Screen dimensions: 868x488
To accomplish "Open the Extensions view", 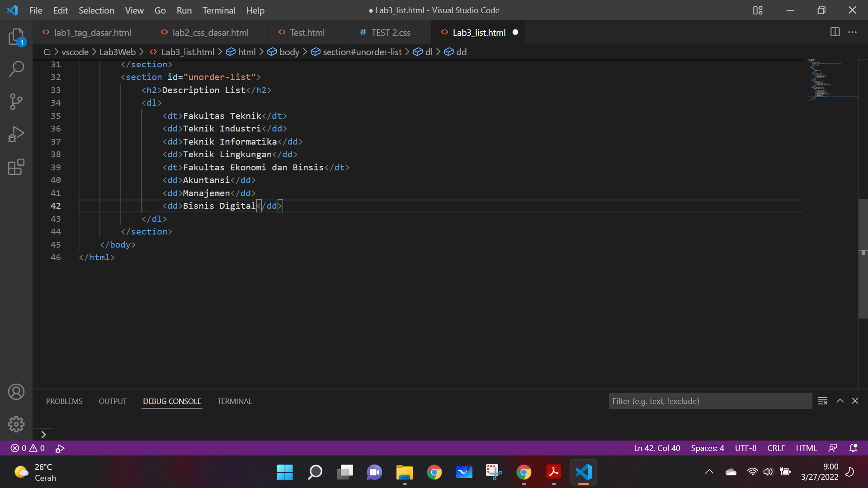I will click(16, 167).
